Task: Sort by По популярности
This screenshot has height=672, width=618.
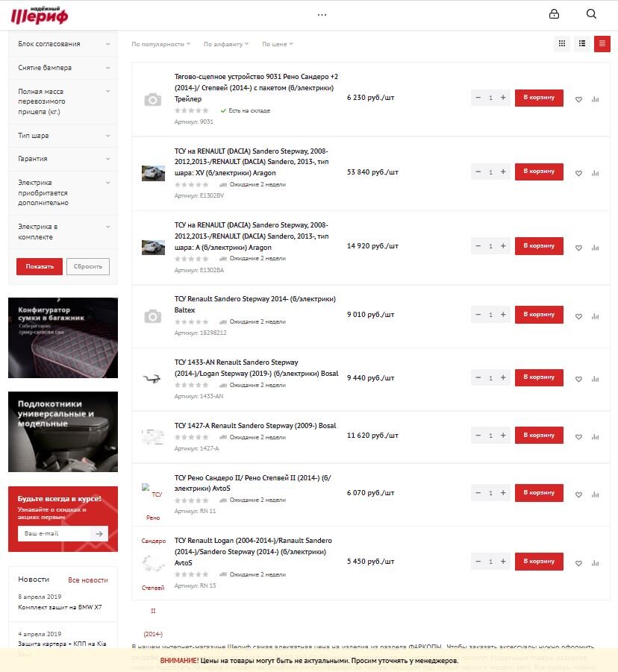Action: (160, 44)
